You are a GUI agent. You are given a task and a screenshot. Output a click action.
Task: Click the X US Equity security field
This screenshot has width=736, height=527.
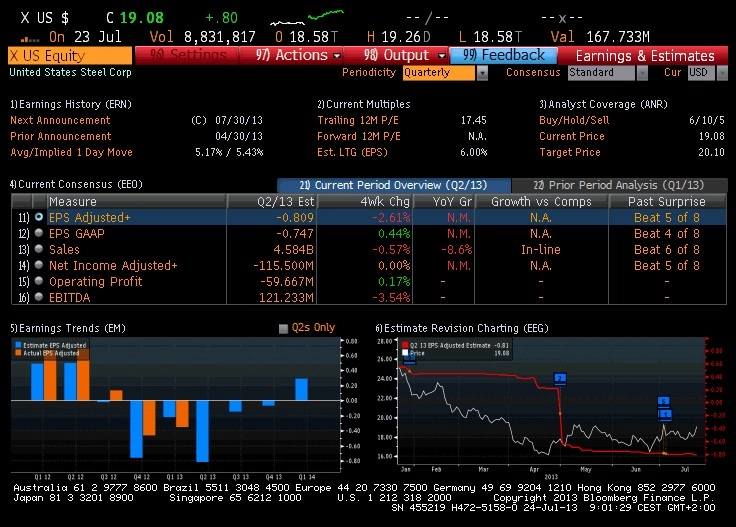(x=70, y=55)
